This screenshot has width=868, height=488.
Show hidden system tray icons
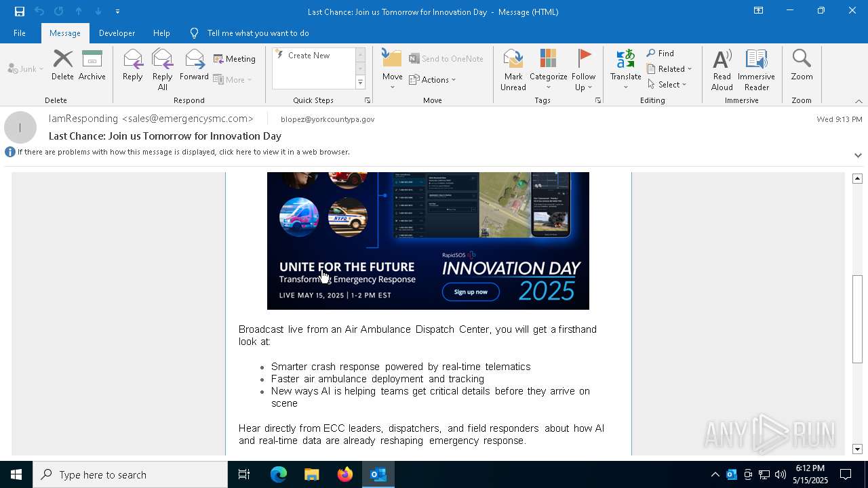(715, 474)
